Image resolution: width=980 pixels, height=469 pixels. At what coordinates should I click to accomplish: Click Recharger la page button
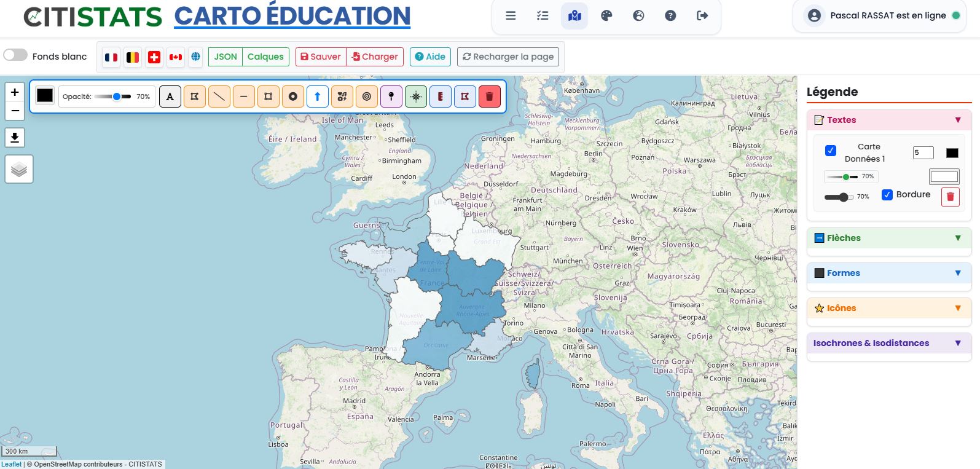coord(508,57)
